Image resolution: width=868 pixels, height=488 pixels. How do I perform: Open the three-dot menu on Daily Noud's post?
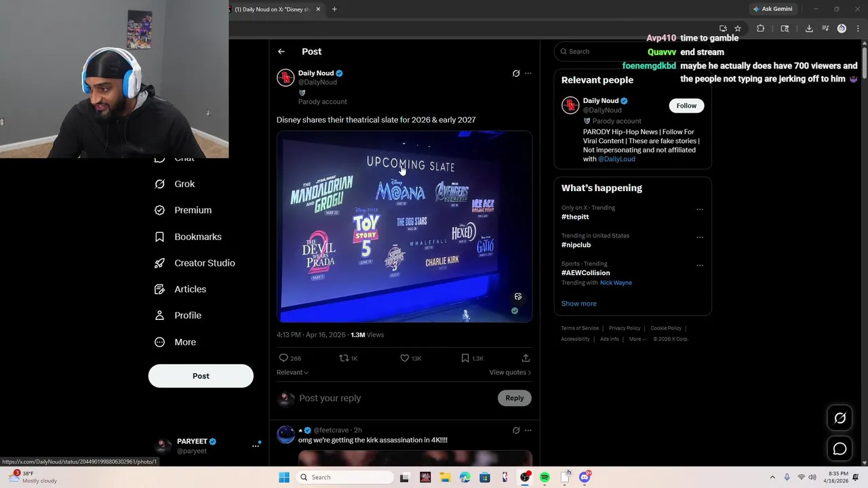[x=528, y=73]
